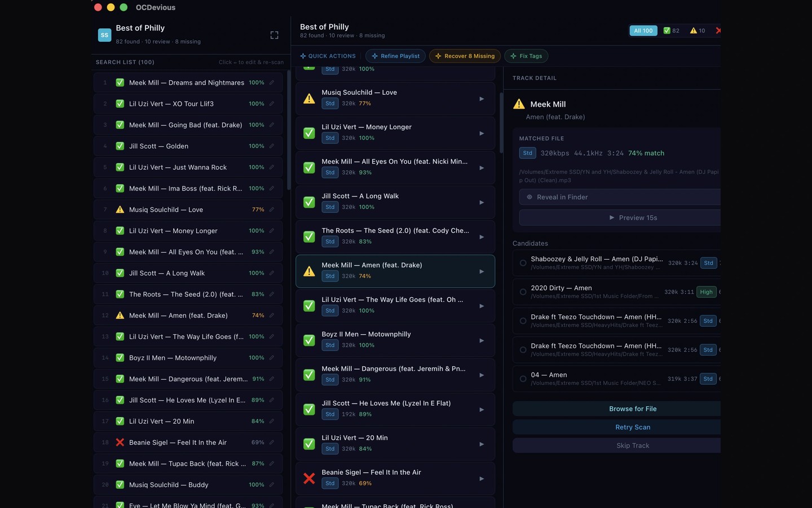This screenshot has width=812, height=508.
Task: Play The Roots — The Seed (2.0) card
Action: point(482,237)
